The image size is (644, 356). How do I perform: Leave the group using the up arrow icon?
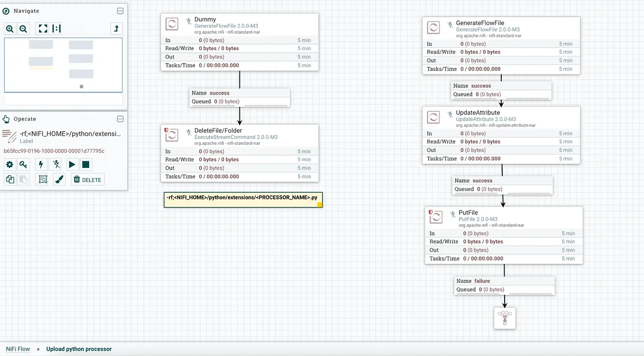coord(117,29)
